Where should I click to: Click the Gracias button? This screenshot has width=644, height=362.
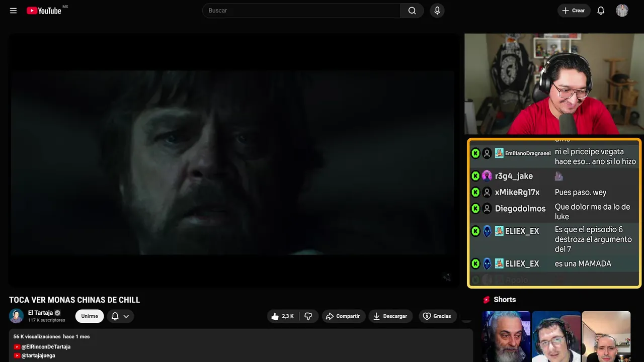click(438, 316)
